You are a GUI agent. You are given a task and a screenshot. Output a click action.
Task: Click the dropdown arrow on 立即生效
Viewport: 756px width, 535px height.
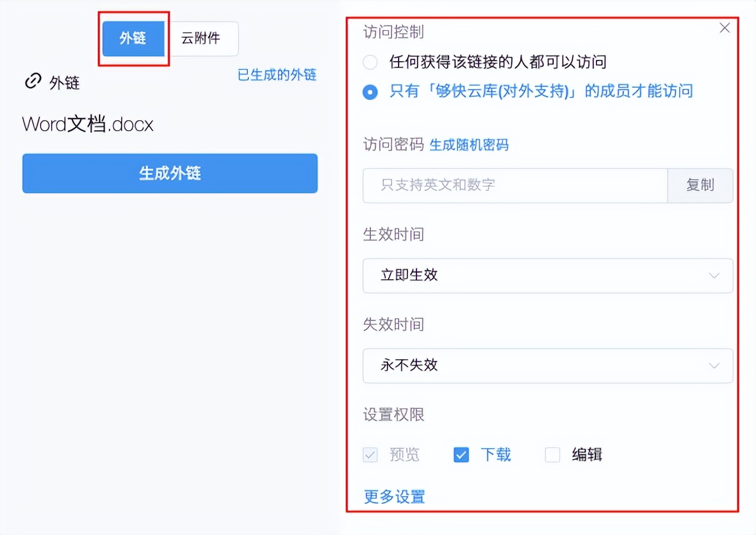point(715,275)
